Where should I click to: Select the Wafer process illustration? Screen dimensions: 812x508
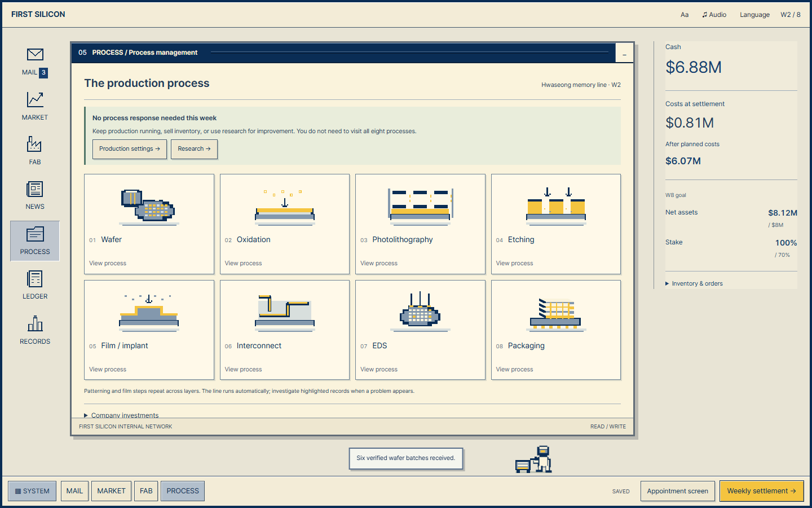[149, 207]
